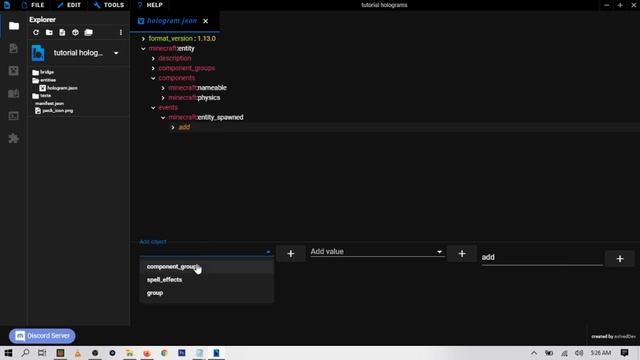640x360 pixels.
Task: Expand the minecraft:nameable node
Action: pos(163,88)
